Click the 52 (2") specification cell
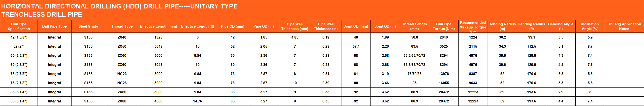The width and height of the screenshot is (644, 106). pyautogui.click(x=19, y=46)
